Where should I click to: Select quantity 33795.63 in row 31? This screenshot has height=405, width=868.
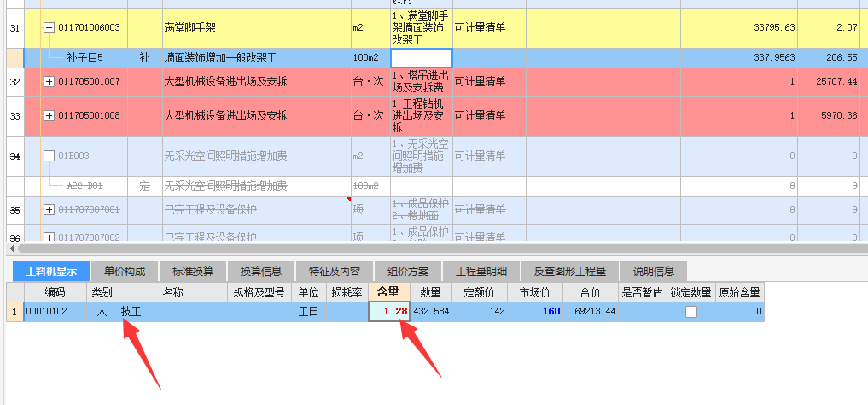[x=767, y=27]
